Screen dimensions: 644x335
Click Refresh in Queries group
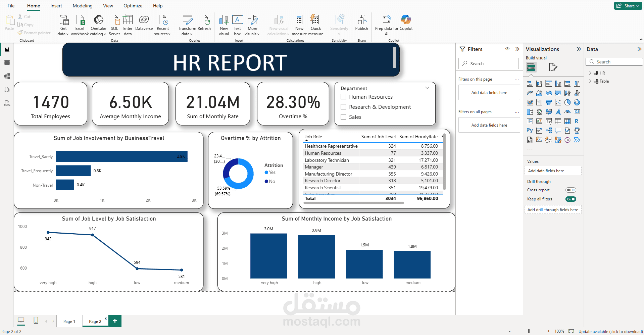point(204,23)
